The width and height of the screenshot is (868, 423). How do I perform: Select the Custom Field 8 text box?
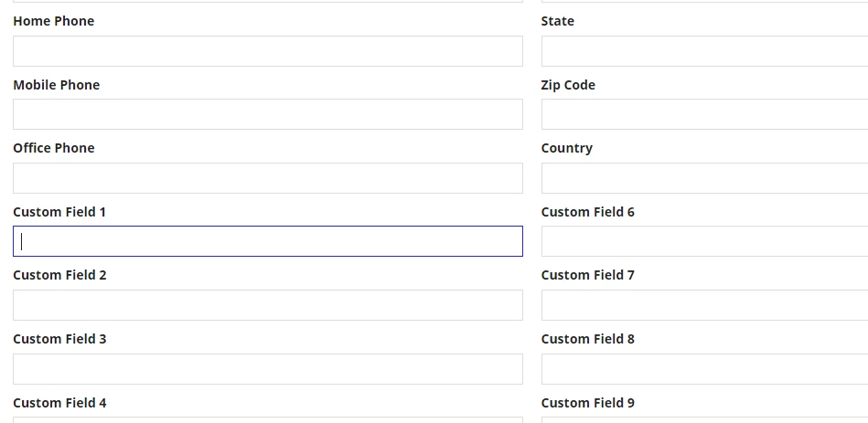[x=704, y=369]
